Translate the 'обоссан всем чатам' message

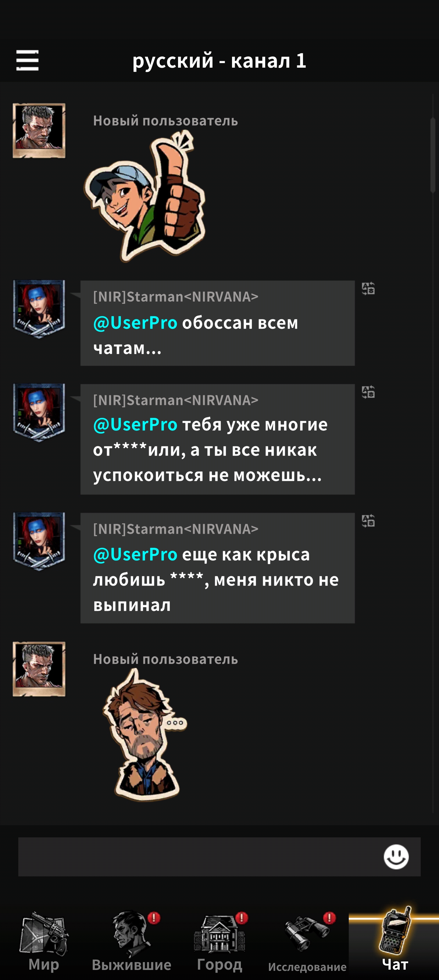click(x=368, y=289)
